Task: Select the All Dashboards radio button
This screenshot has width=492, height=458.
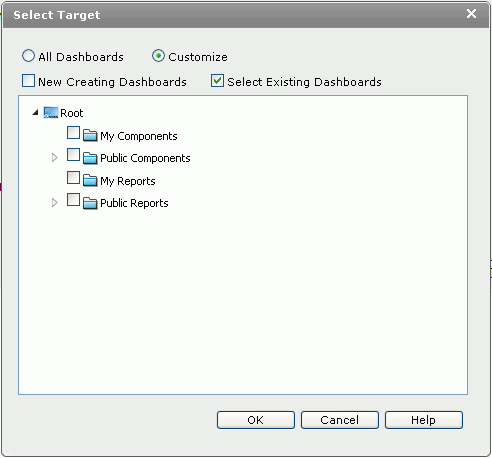Action: coord(28,56)
